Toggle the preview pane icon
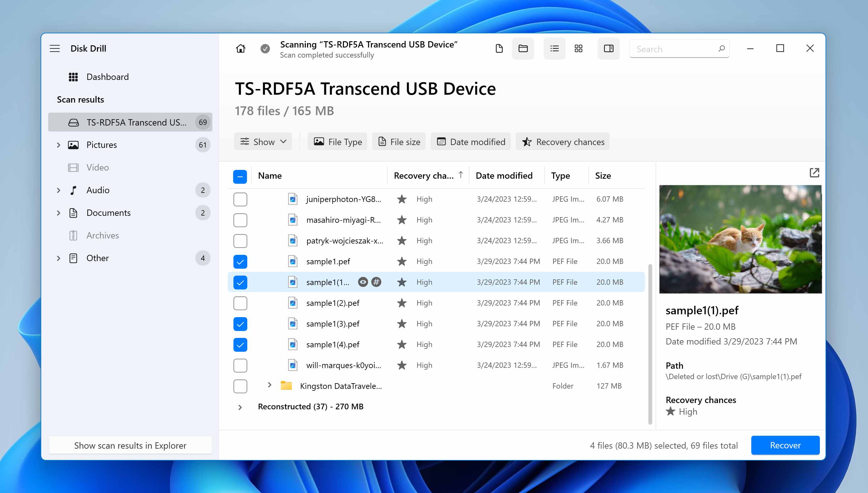868x493 pixels. 609,48
